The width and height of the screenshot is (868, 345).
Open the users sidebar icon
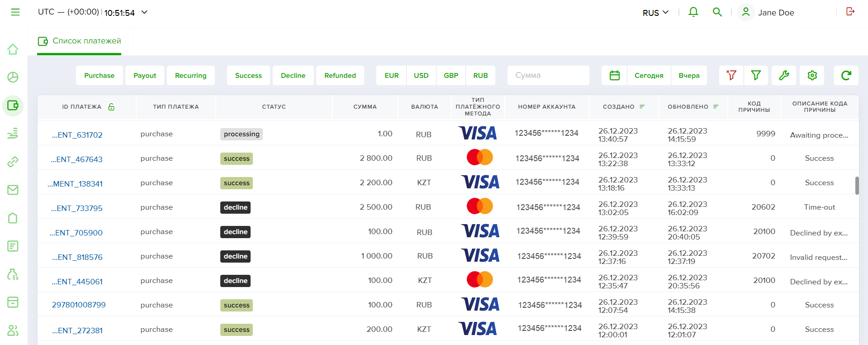click(x=13, y=331)
